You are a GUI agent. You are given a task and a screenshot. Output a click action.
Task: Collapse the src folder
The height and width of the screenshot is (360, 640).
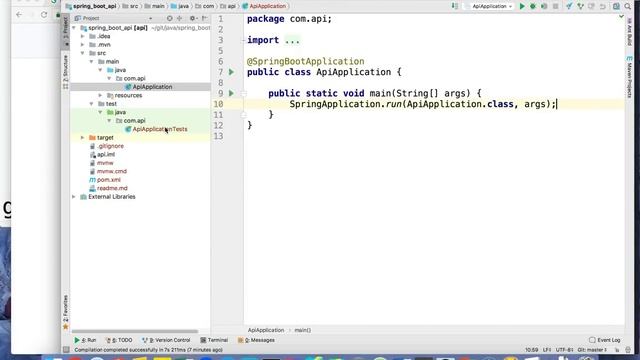83,53
